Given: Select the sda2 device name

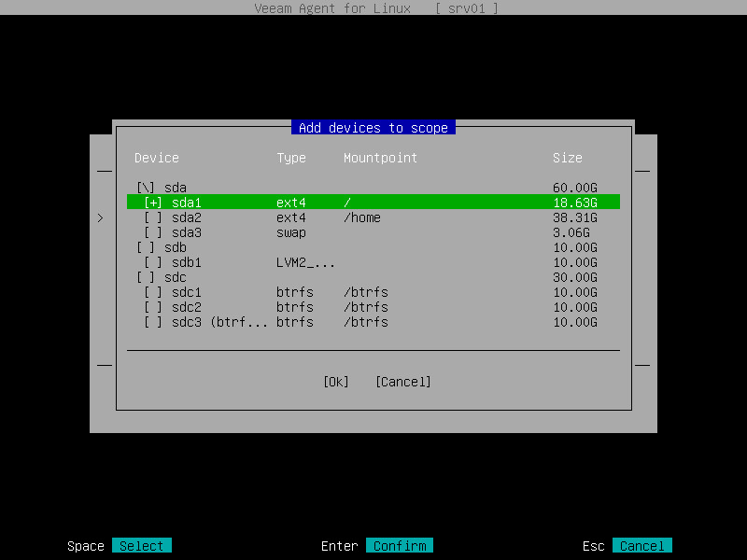Looking at the screenshot, I should [x=186, y=217].
